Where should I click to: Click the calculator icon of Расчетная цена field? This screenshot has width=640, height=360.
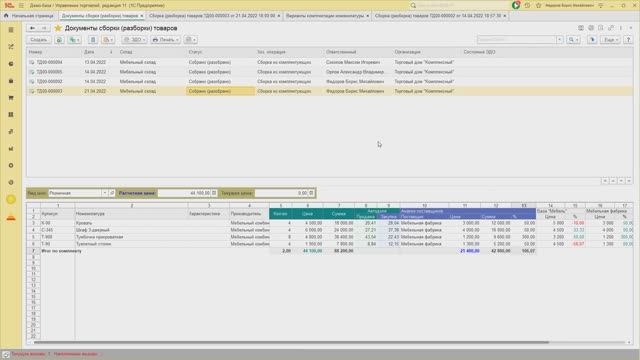(214, 193)
